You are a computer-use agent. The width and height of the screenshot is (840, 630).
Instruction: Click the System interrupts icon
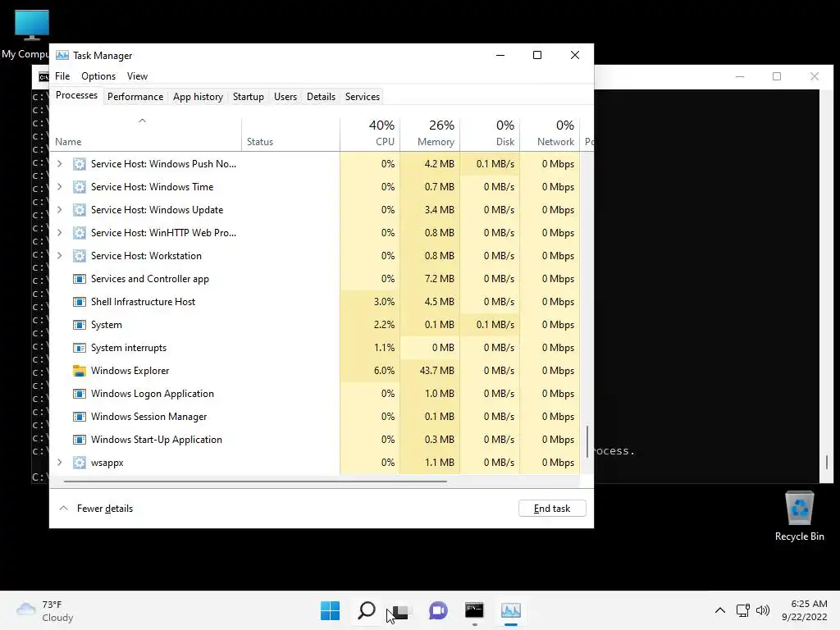(80, 348)
